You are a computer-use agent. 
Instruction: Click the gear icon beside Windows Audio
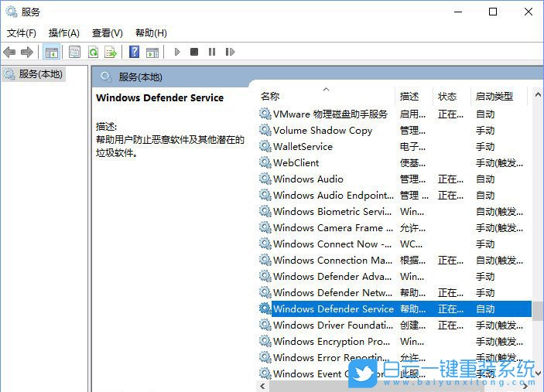[265, 179]
